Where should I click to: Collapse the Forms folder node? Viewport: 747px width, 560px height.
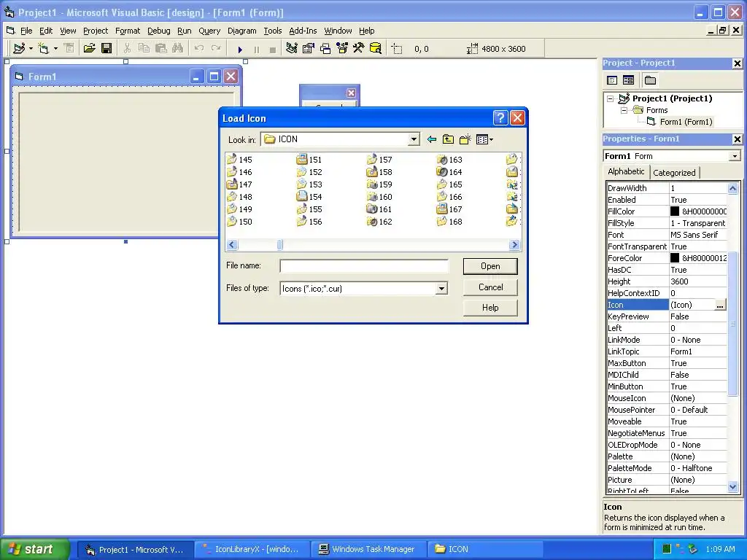624,110
